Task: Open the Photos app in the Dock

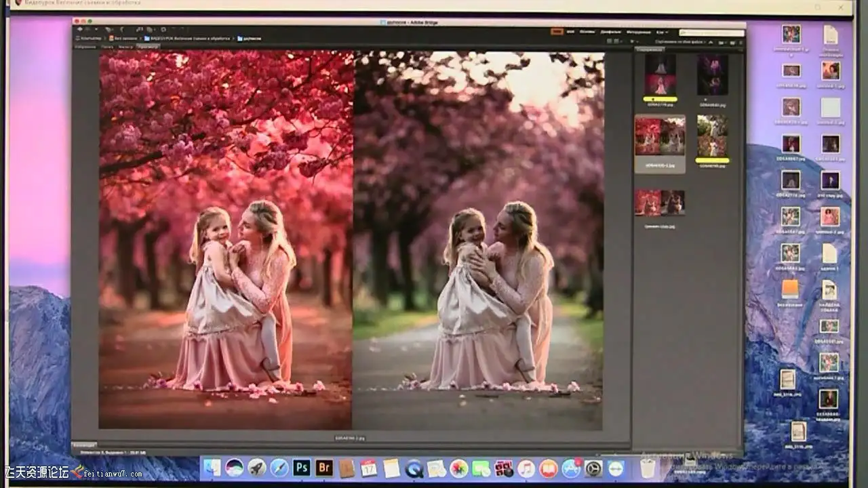Action: (x=459, y=468)
